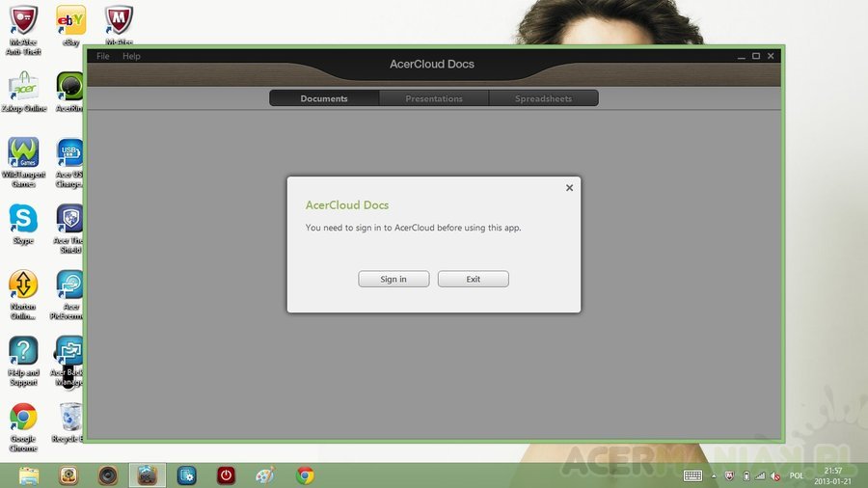Click the muted volume tray icon
Image resolution: width=868 pixels, height=488 pixels.
coord(775,475)
